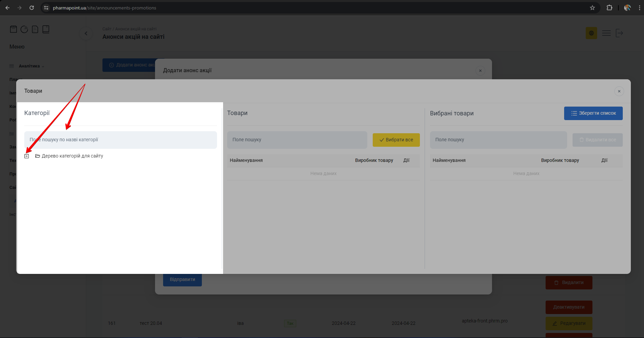The image size is (644, 338).
Task: Click 'Зберегти список' button
Action: tap(593, 113)
